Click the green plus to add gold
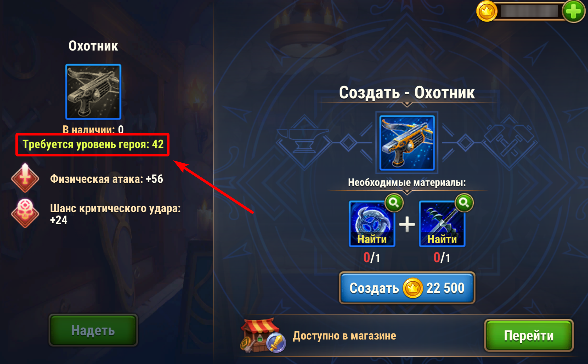This screenshot has height=364, width=588. pos(573,11)
